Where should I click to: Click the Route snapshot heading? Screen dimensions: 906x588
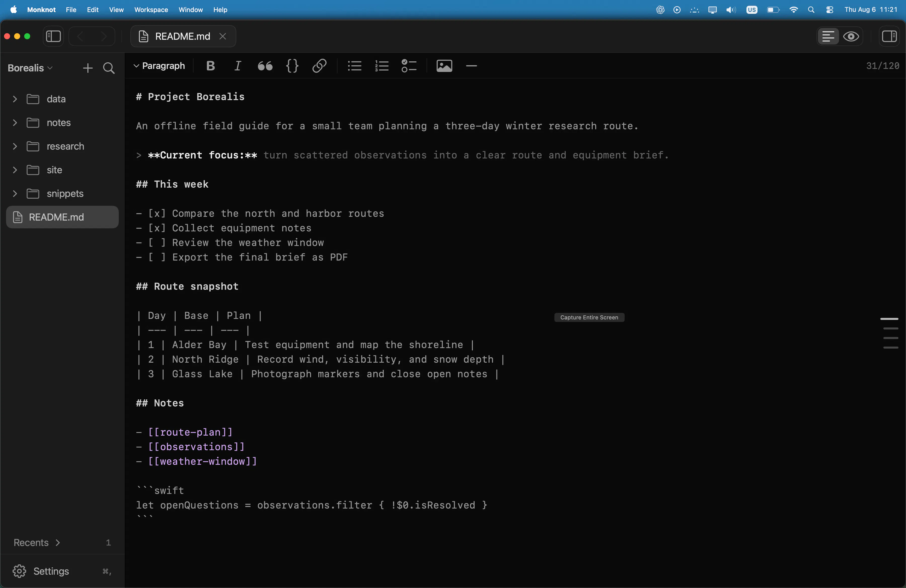point(187,287)
